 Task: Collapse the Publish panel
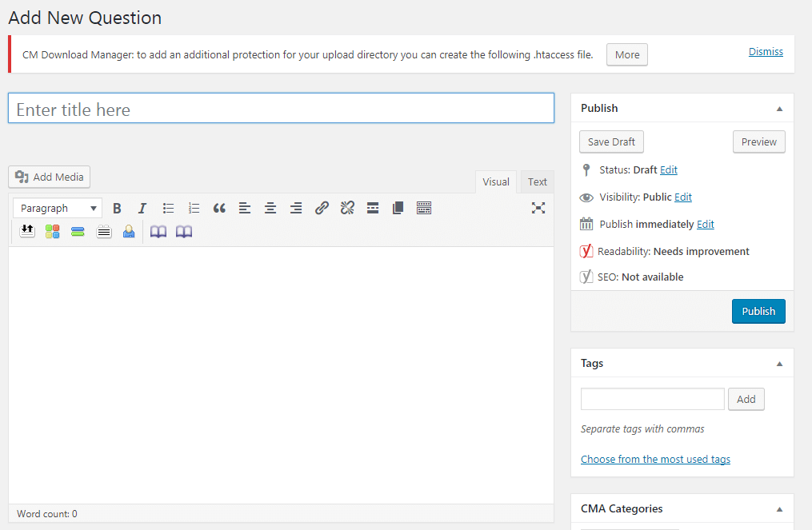779,109
